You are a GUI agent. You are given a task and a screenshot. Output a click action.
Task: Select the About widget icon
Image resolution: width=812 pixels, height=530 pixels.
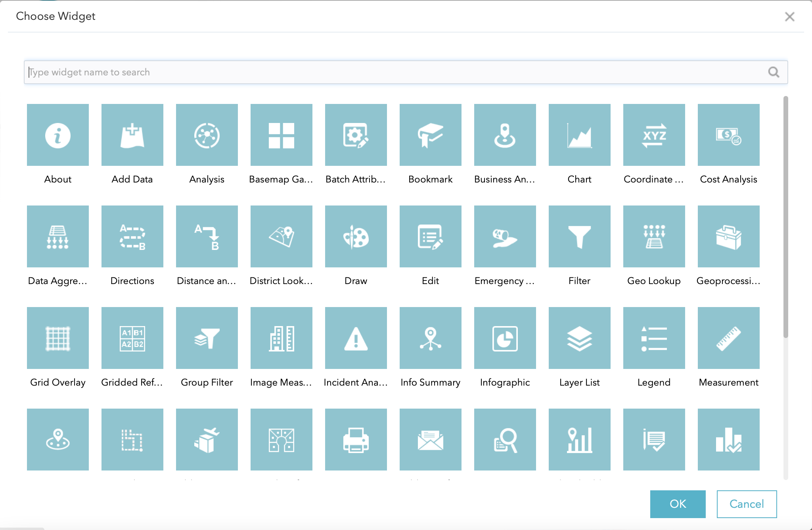tap(58, 135)
